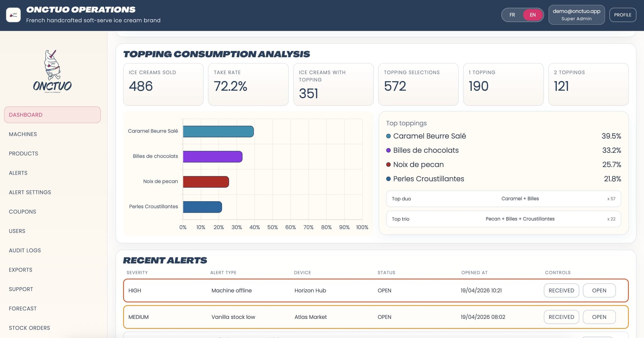Click the Perles Croustillantes chart bar
The height and width of the screenshot is (338, 644).
202,207
